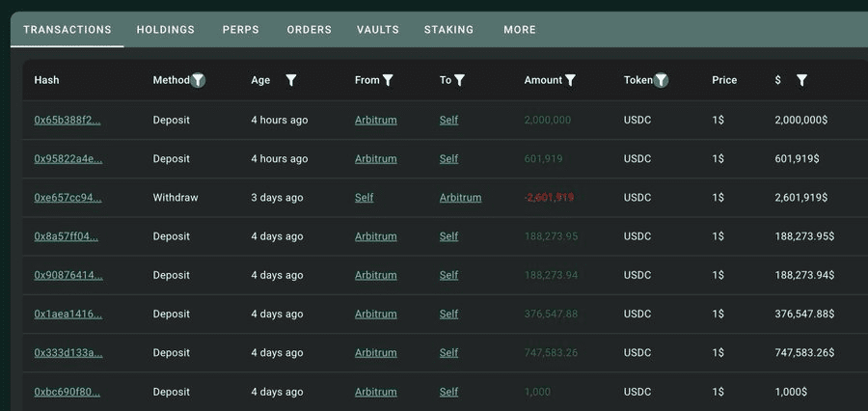Click the 188,273.95$ value cell
The width and height of the screenshot is (868, 411).
pos(804,236)
